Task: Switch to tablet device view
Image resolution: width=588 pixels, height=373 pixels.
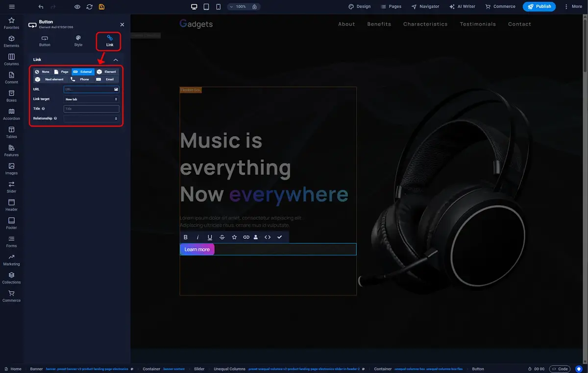Action: 206,7
